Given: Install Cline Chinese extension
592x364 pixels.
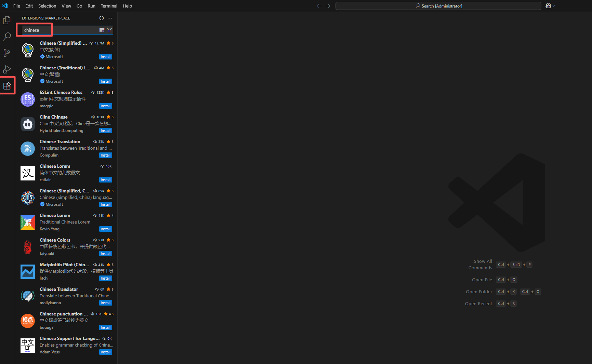Looking at the screenshot, I should tap(106, 131).
